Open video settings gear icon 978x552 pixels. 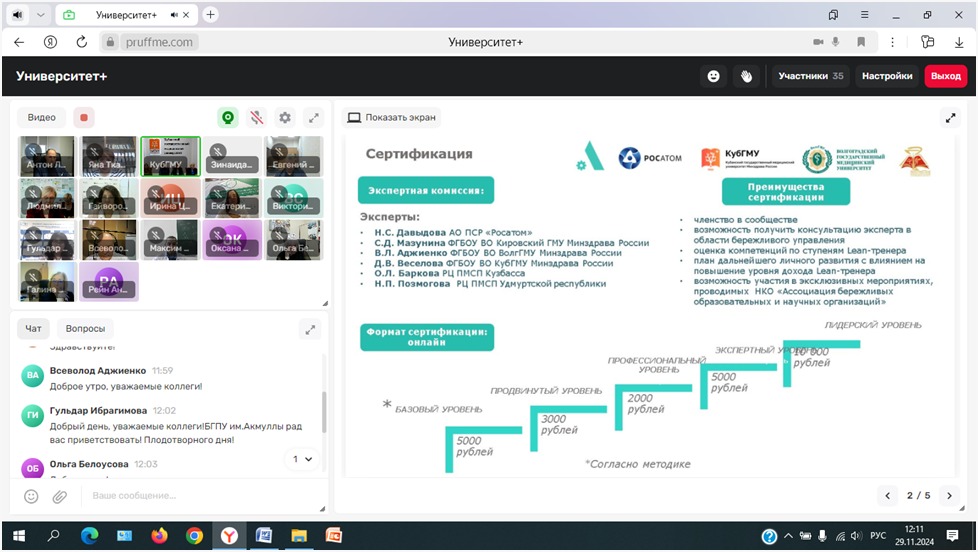click(285, 118)
